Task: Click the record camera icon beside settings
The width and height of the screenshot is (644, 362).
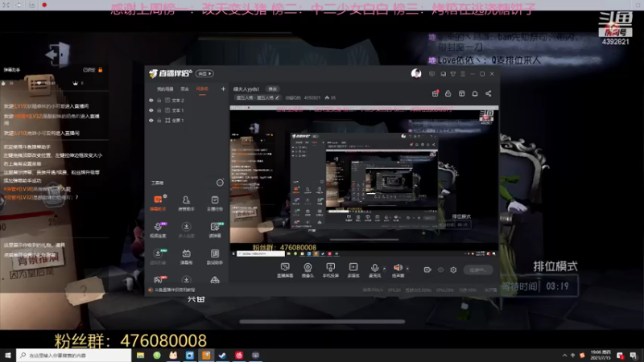Action: pos(427,269)
